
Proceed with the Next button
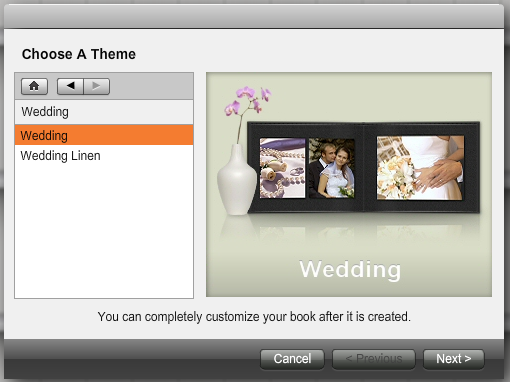click(453, 359)
